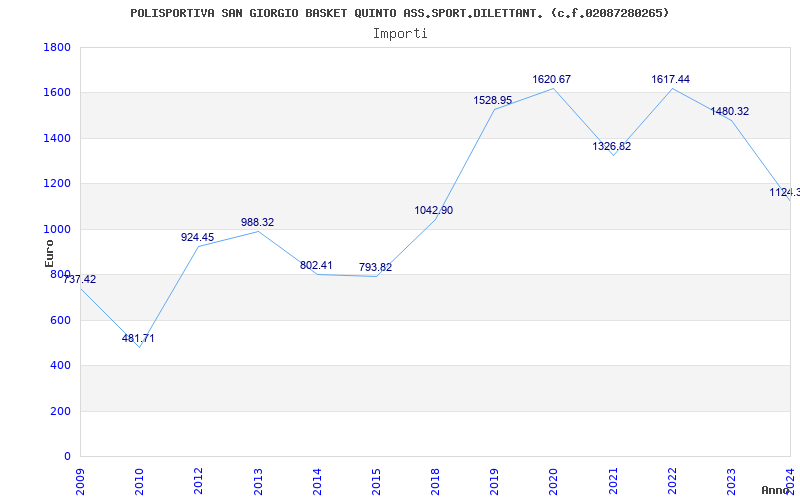Select the 1528.95 data label
800x500 pixels.
(x=492, y=101)
